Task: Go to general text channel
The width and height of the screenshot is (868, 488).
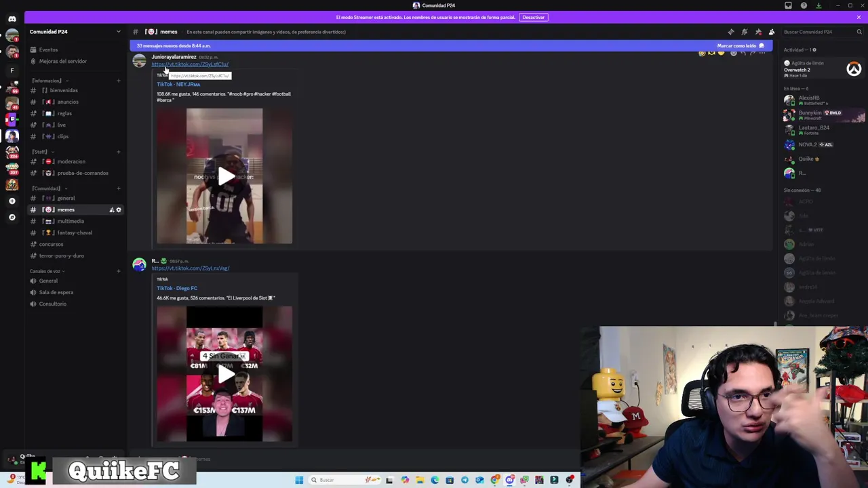Action: tap(76, 198)
